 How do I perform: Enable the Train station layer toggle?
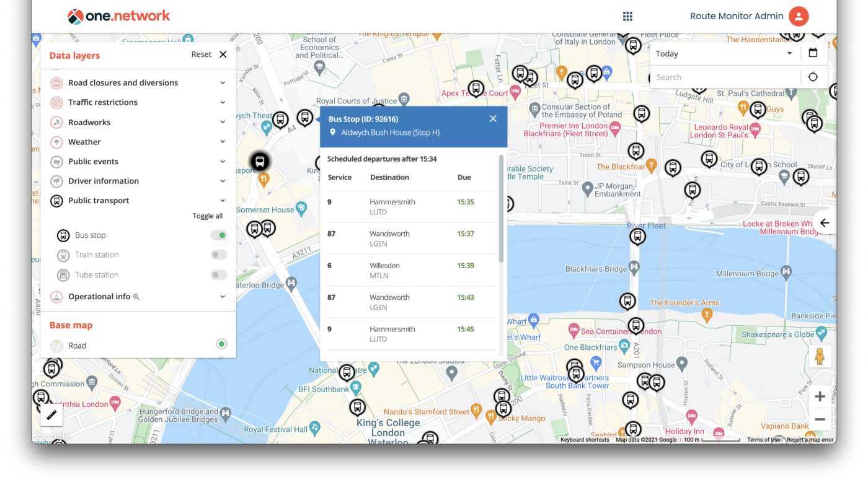(218, 255)
